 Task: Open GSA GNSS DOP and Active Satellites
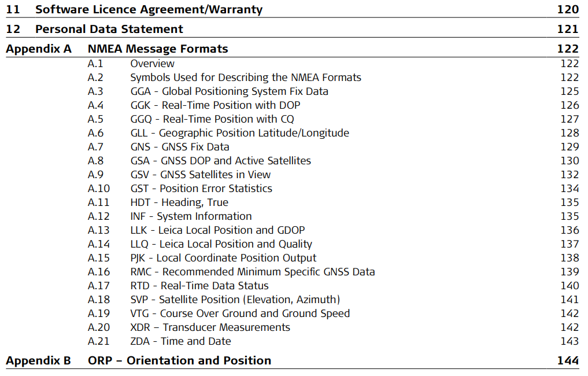point(220,161)
